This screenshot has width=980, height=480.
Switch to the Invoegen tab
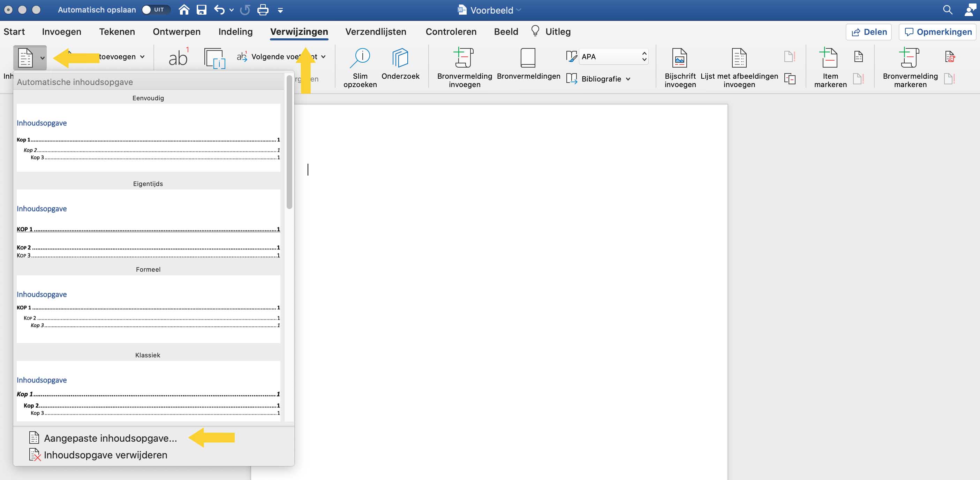coord(62,32)
